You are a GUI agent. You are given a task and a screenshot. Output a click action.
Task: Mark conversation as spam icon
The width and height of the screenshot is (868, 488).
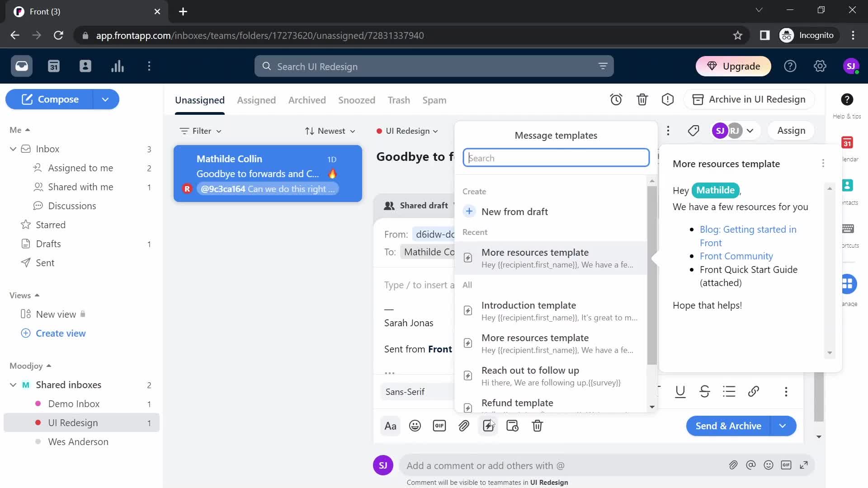pos(668,99)
